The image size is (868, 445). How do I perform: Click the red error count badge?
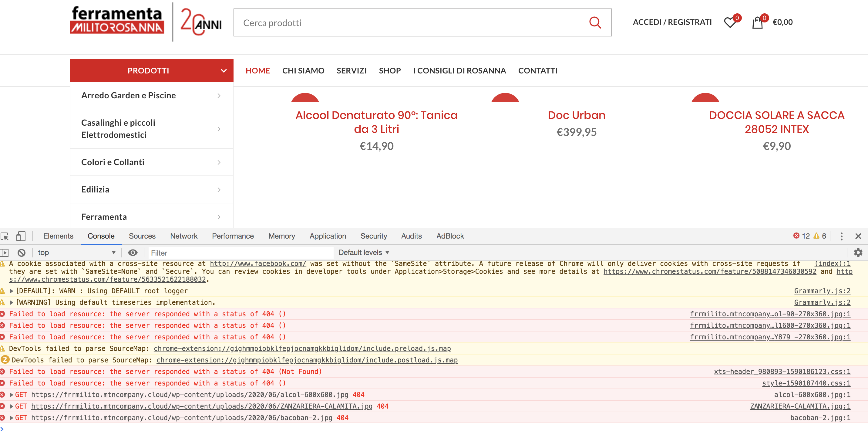801,236
